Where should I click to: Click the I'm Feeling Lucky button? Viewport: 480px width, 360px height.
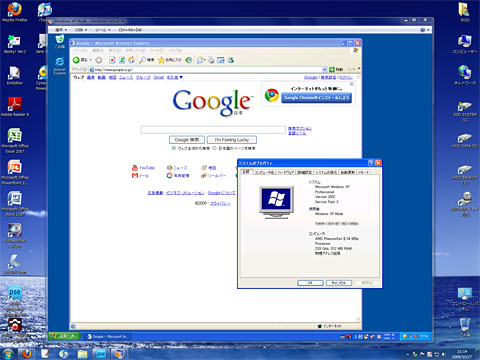[x=232, y=140]
